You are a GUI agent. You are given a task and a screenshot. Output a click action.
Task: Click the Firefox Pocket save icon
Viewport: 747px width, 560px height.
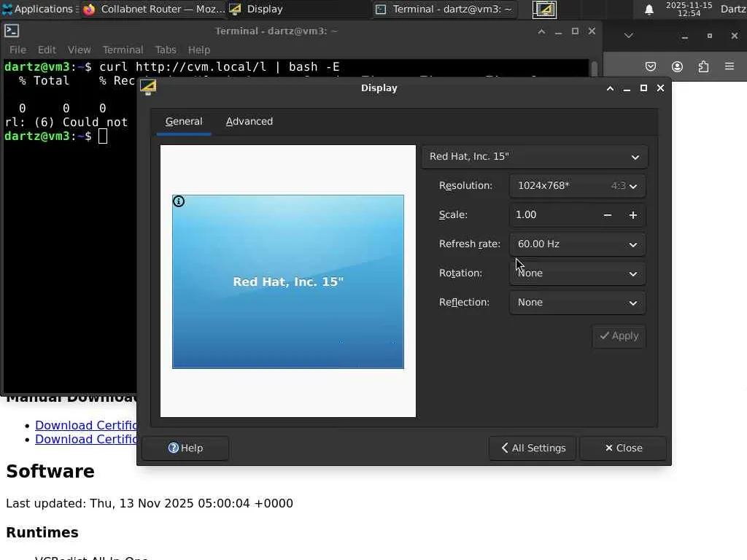(650, 66)
